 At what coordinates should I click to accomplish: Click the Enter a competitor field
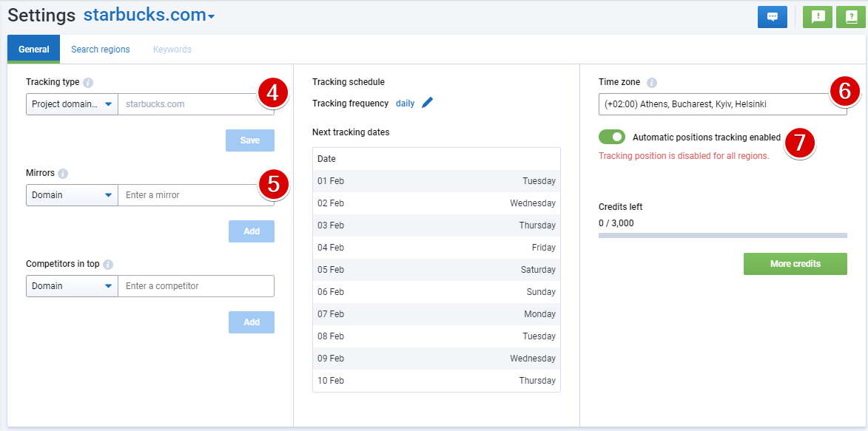point(196,286)
